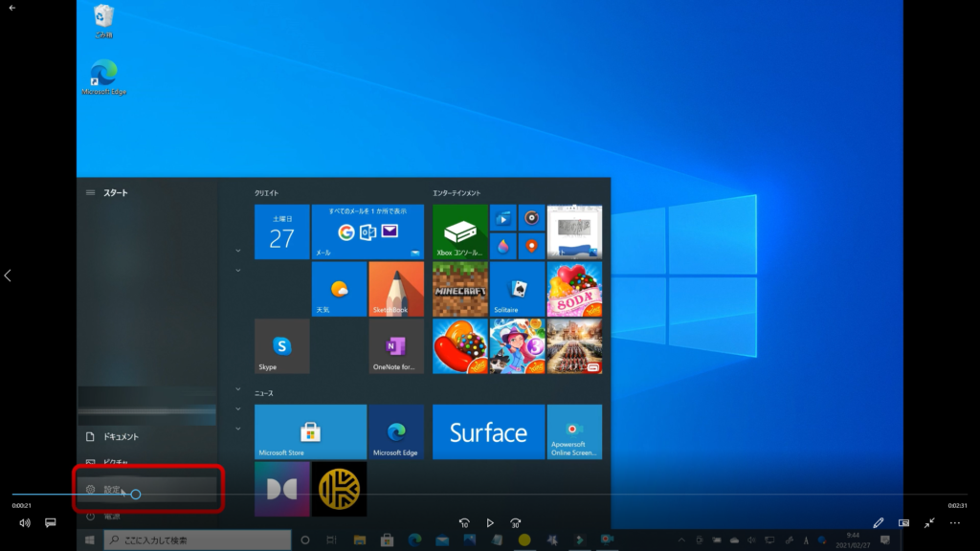Click the Minecraft tile
This screenshot has width=980, height=551.
[460, 289]
